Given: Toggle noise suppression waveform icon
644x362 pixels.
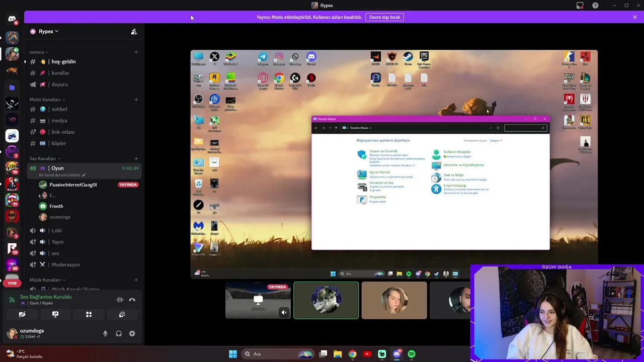Looking at the screenshot, I should point(120,300).
